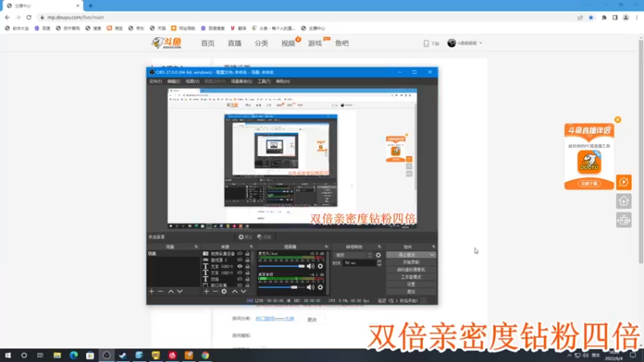Click the home icon in right sidebar
Viewport: 644px width, 362px height.
[623, 201]
